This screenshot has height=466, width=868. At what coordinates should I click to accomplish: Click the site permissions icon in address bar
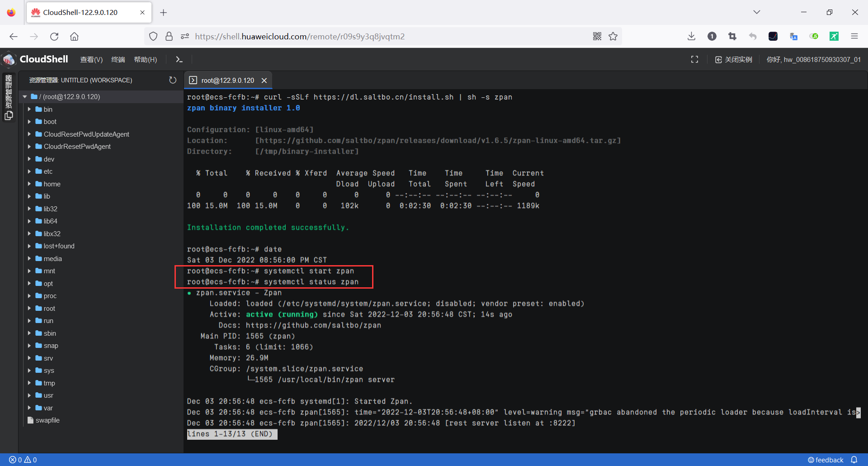tap(184, 37)
